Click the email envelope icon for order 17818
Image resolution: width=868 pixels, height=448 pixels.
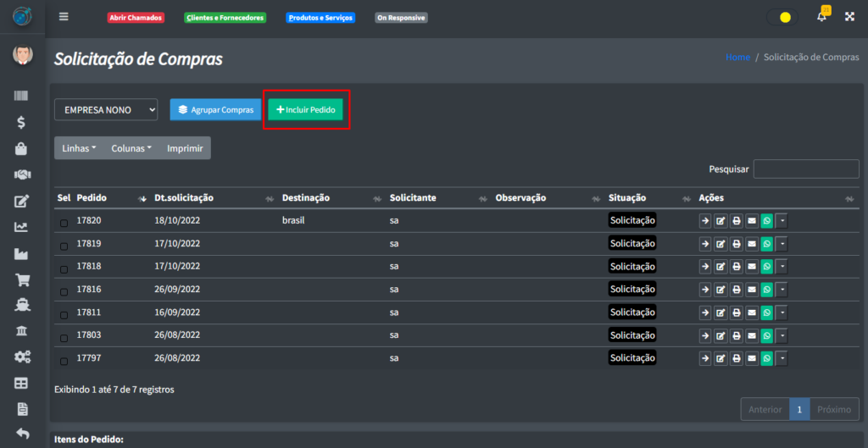[x=751, y=267]
